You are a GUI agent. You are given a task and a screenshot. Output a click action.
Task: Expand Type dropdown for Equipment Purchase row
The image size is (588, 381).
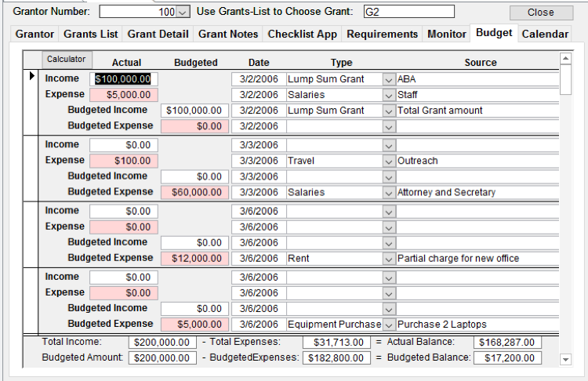(x=389, y=325)
